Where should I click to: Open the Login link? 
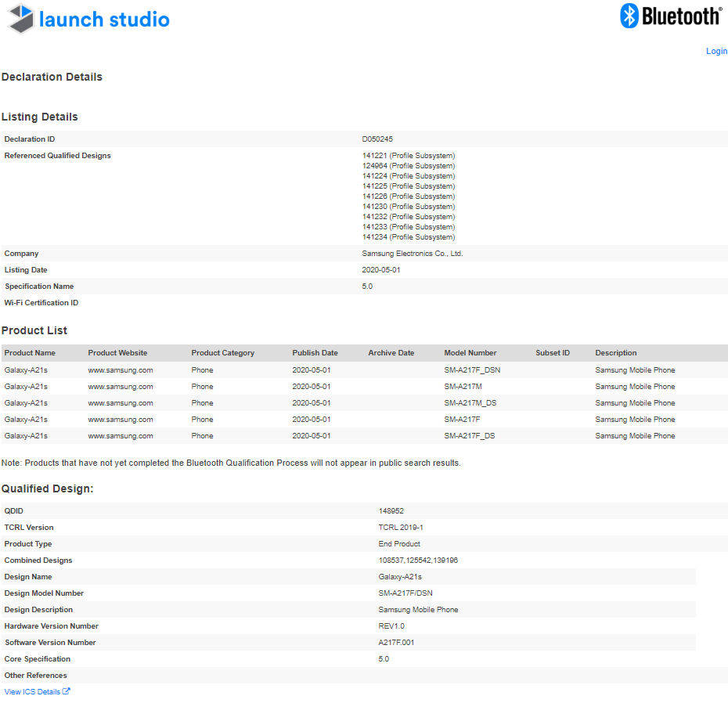coord(716,51)
